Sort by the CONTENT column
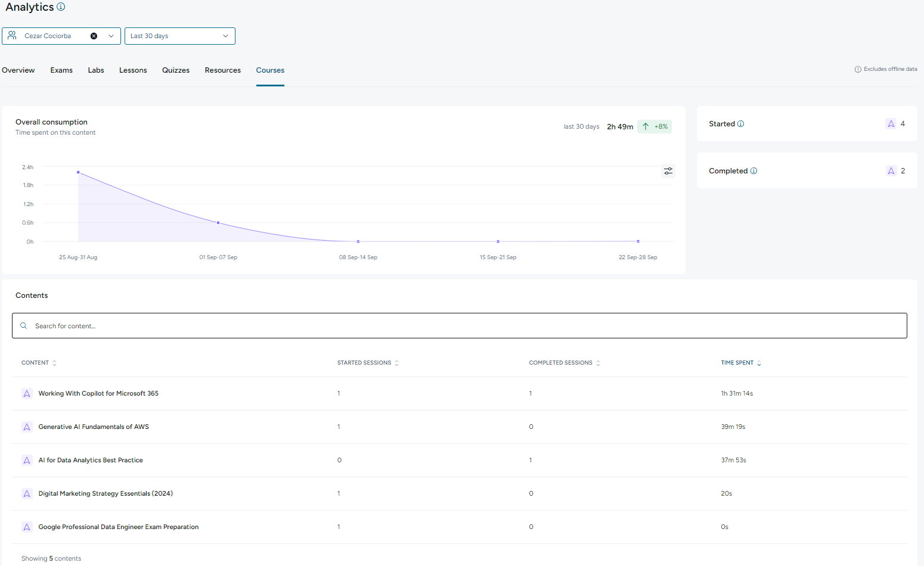Screen dimensions: 924x566 pyautogui.click(x=39, y=363)
